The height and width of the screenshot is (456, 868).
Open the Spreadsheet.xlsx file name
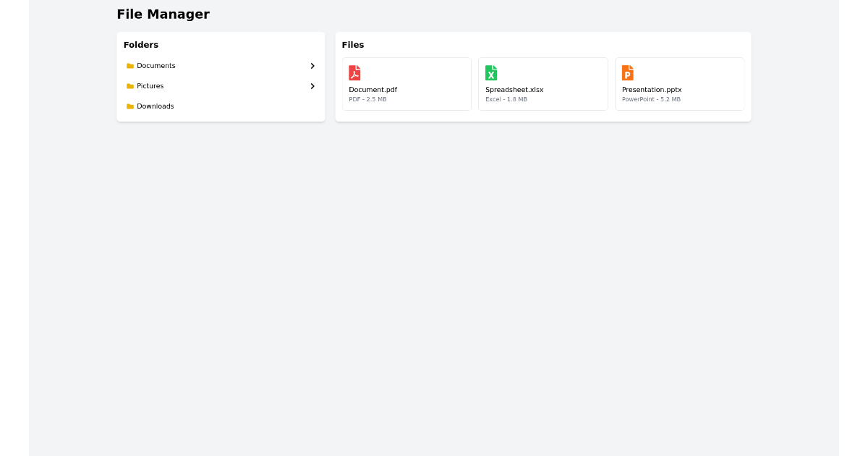[514, 90]
